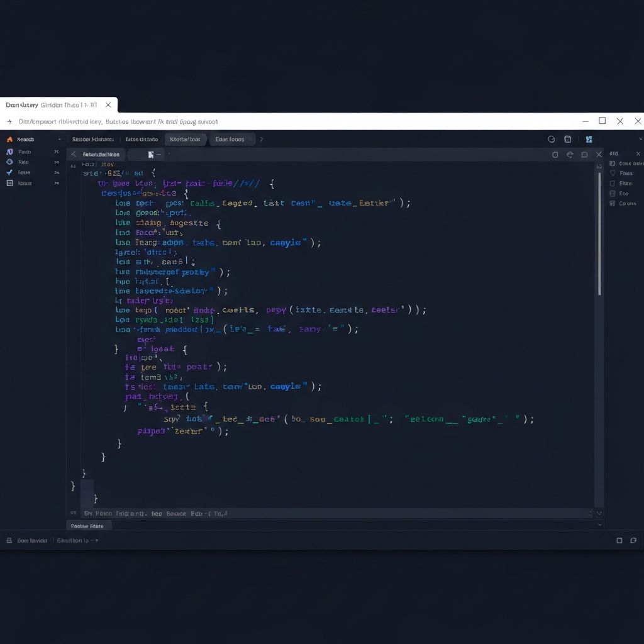Click the eye-shaped sidebar icon

(x=11, y=162)
